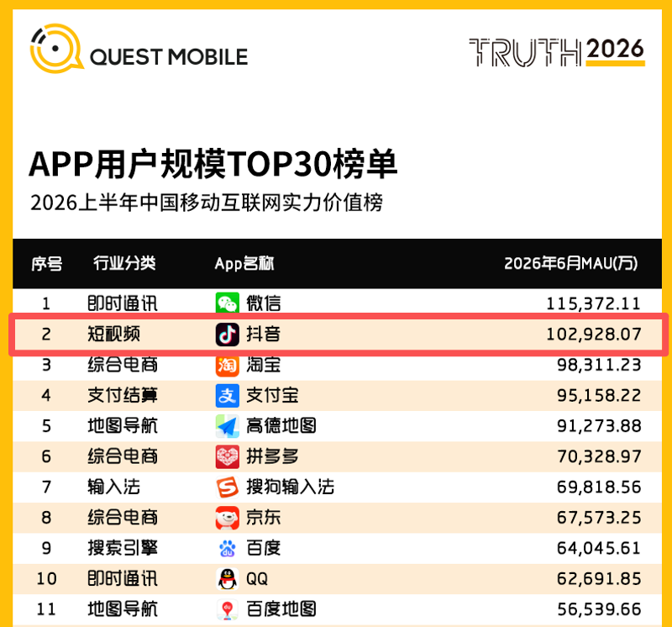The height and width of the screenshot is (627, 672).
Task: Click the MAU value 91,273.88
Action: pos(599,426)
